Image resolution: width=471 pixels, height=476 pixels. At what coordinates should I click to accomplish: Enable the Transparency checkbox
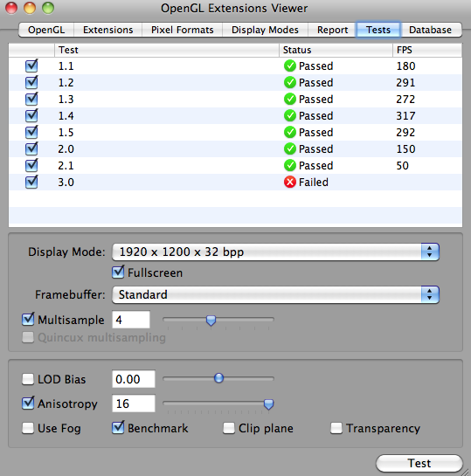click(x=336, y=428)
